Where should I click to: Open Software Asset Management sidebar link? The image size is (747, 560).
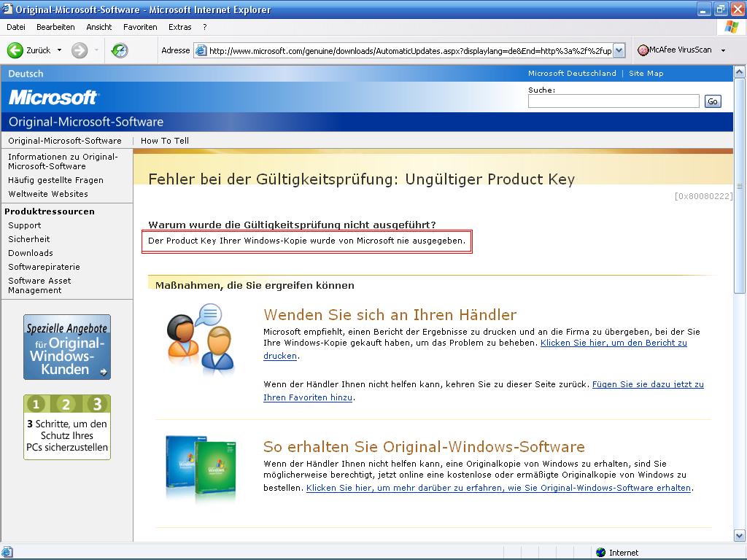click(39, 285)
